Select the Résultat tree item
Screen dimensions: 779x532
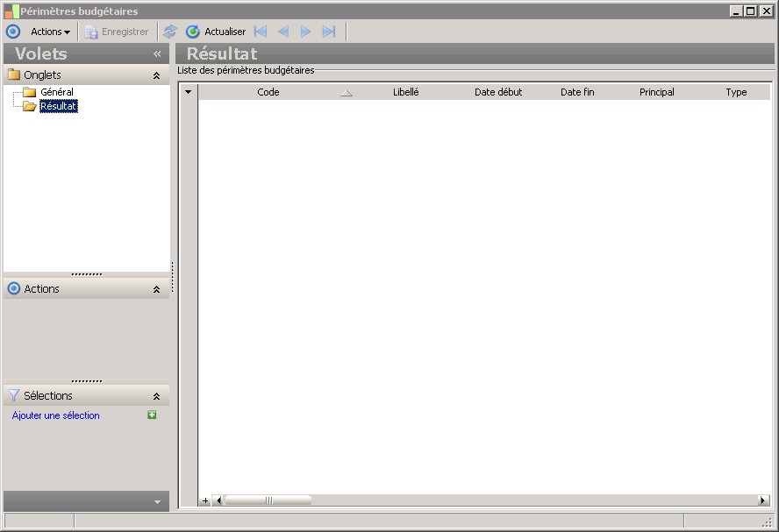(x=58, y=106)
